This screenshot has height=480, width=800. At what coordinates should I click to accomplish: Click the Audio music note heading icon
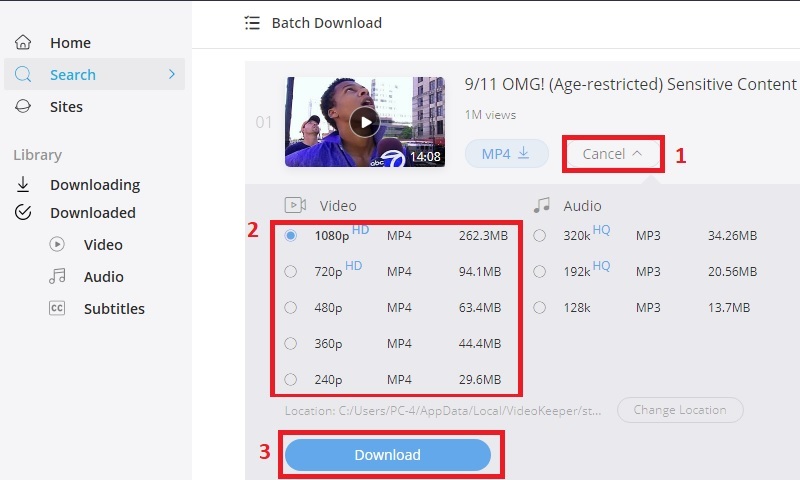(x=542, y=205)
